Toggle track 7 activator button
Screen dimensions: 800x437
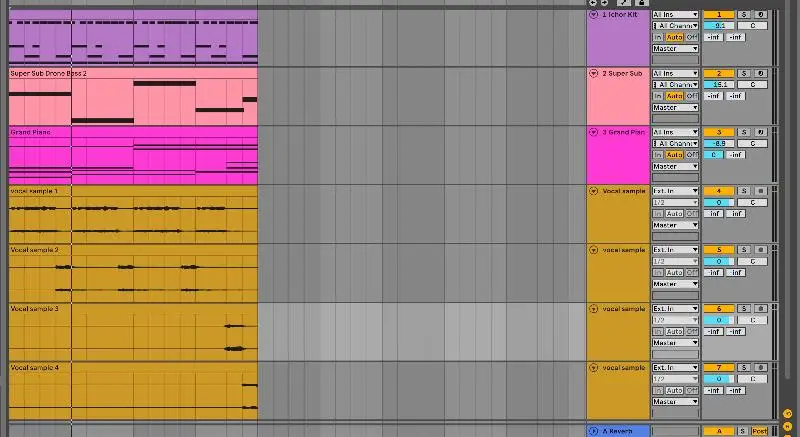point(719,368)
